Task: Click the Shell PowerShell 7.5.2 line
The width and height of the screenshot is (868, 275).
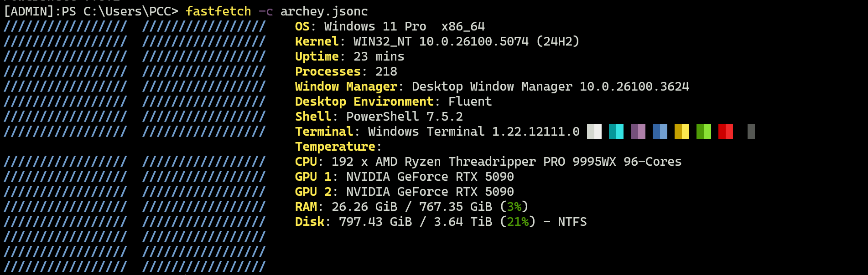Action: pyautogui.click(x=379, y=117)
